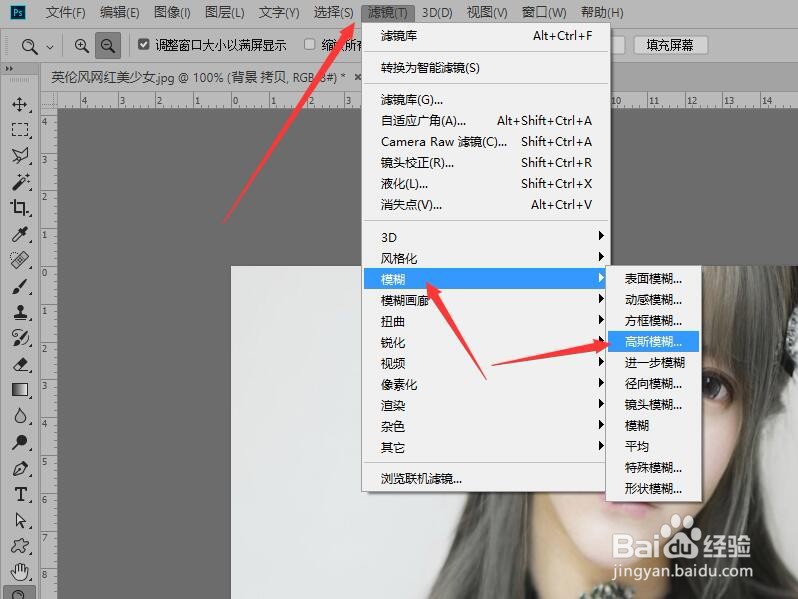798x599 pixels.
Task: Open the 图像(I) menu
Action: point(172,12)
